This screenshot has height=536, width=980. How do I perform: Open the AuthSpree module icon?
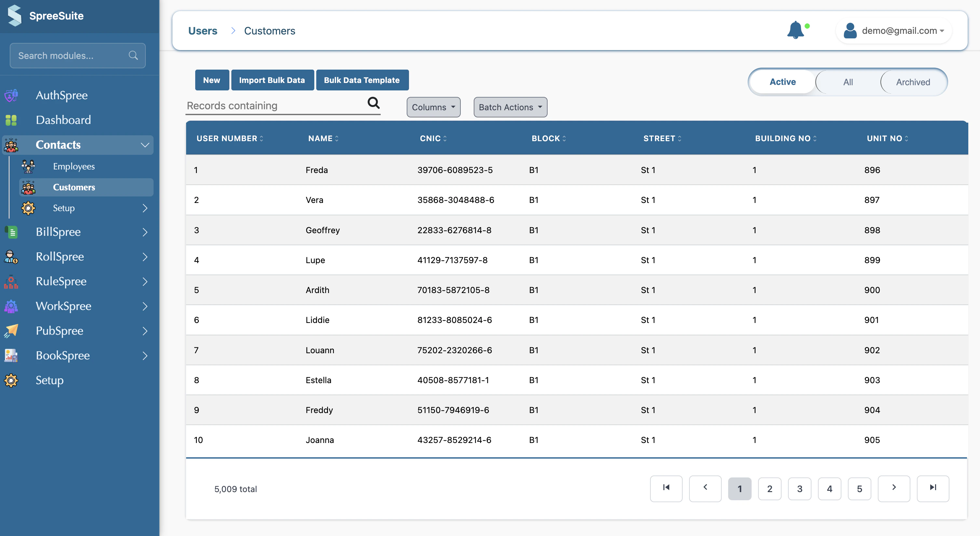click(11, 95)
